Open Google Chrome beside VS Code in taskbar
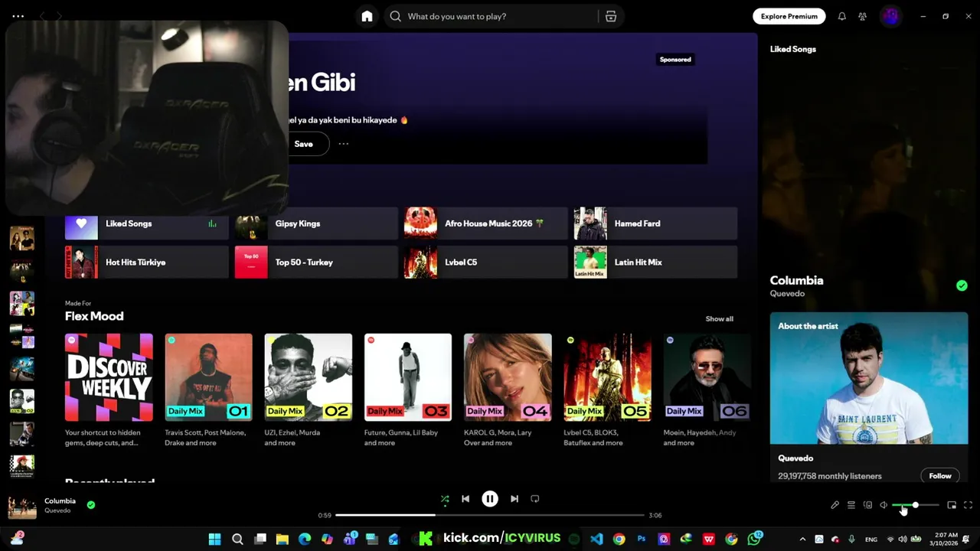The height and width of the screenshot is (551, 980). click(x=619, y=539)
